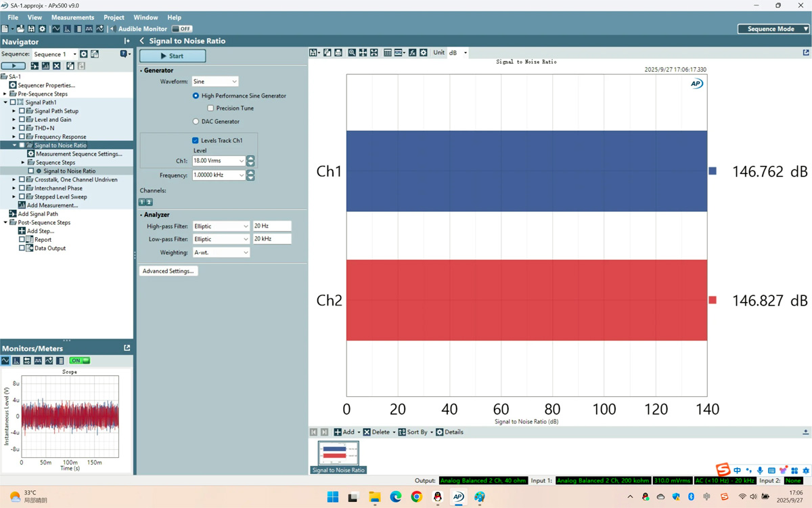The width and height of the screenshot is (812, 508).
Task: Toggle the Audible Monitor OFF switch
Action: click(181, 29)
